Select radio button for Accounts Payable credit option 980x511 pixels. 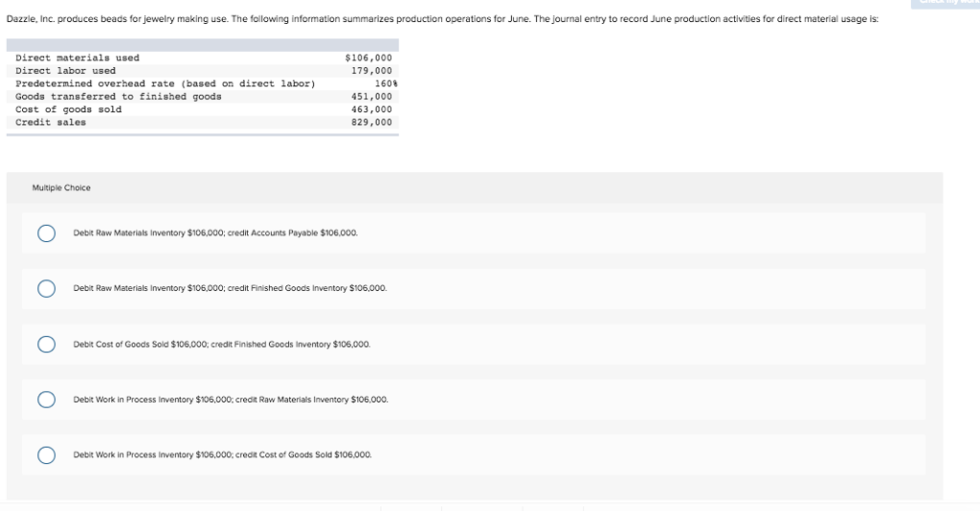pos(46,233)
